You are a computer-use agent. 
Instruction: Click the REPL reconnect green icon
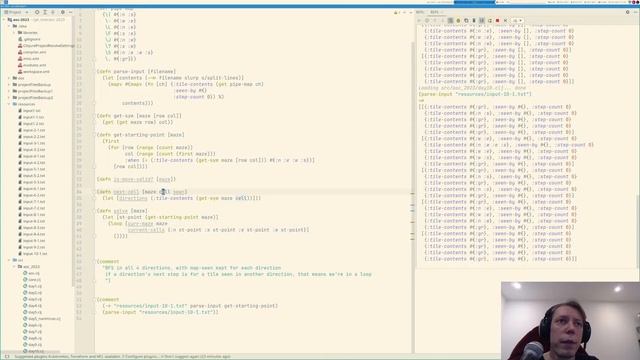(x=490, y=20)
